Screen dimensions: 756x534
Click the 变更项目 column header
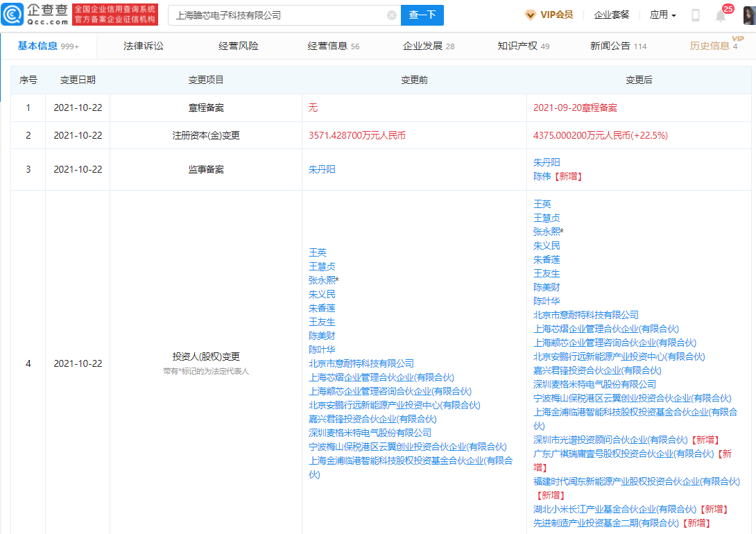pyautogui.click(x=206, y=80)
